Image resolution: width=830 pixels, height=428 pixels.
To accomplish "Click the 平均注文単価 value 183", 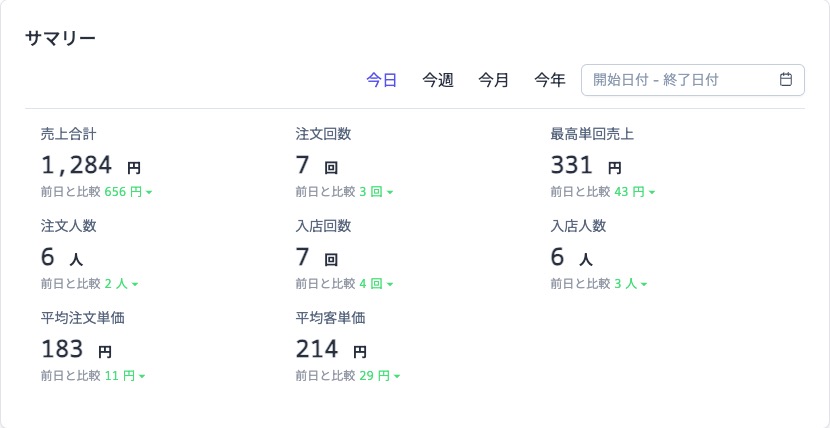I will pos(62,349).
